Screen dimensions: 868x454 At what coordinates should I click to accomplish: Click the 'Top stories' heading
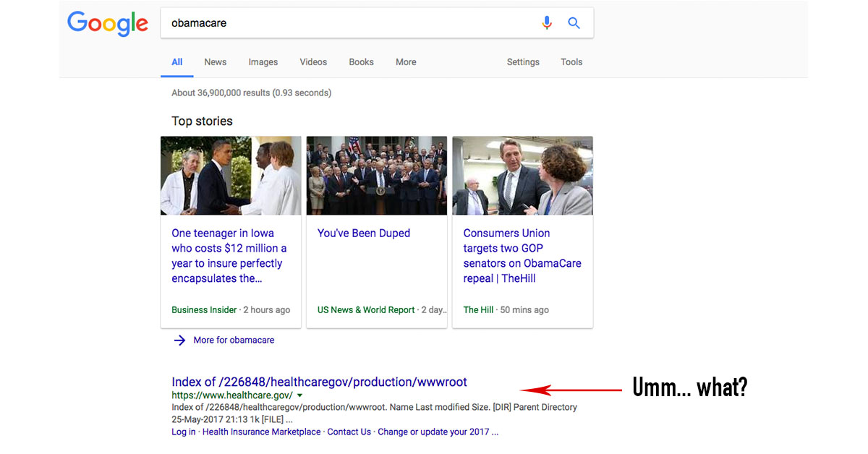point(202,121)
